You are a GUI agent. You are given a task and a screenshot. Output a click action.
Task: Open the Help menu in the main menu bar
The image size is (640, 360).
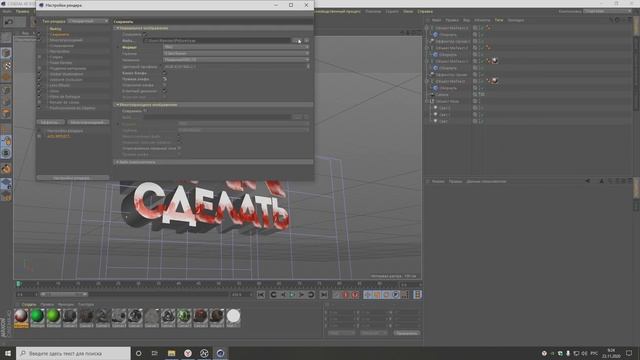[425, 11]
